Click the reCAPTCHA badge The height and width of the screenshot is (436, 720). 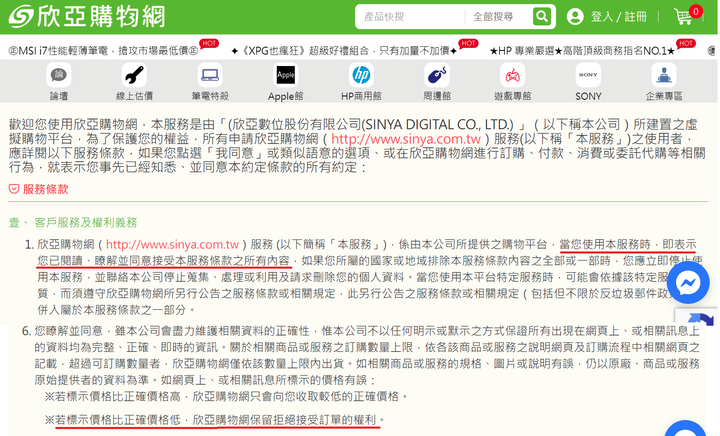(x=698, y=318)
